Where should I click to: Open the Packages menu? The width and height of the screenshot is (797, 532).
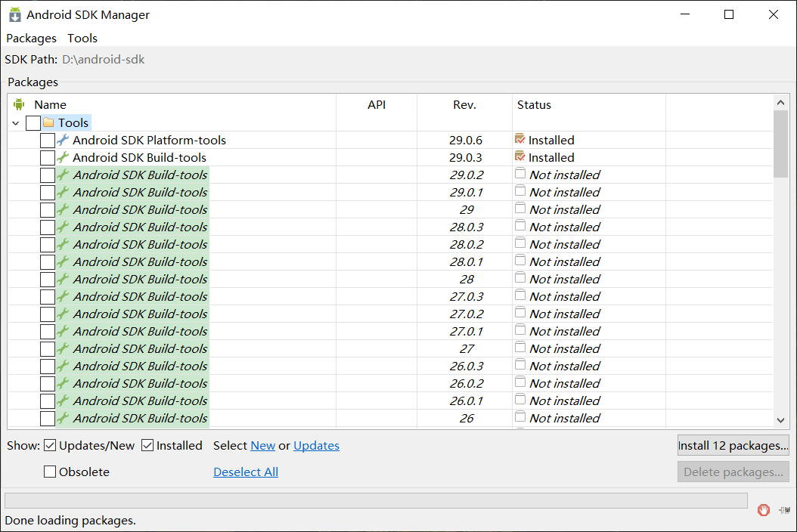31,38
